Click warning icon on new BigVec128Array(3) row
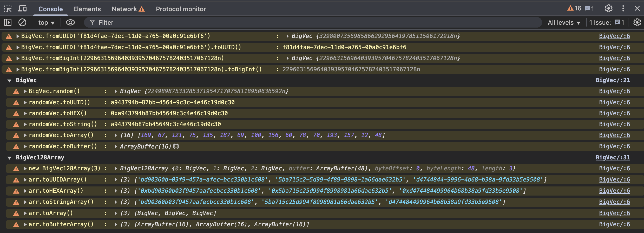Screen dimensions: 644x233 [x=16, y=169]
